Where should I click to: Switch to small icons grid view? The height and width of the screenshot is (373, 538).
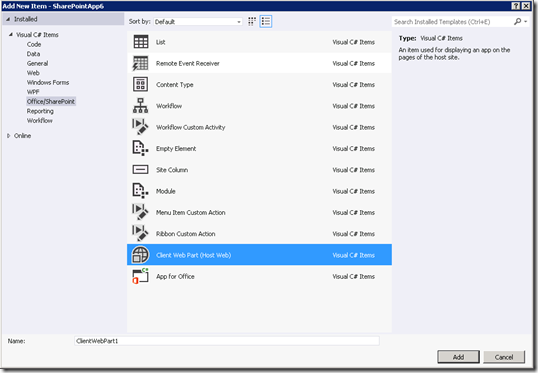(x=252, y=21)
